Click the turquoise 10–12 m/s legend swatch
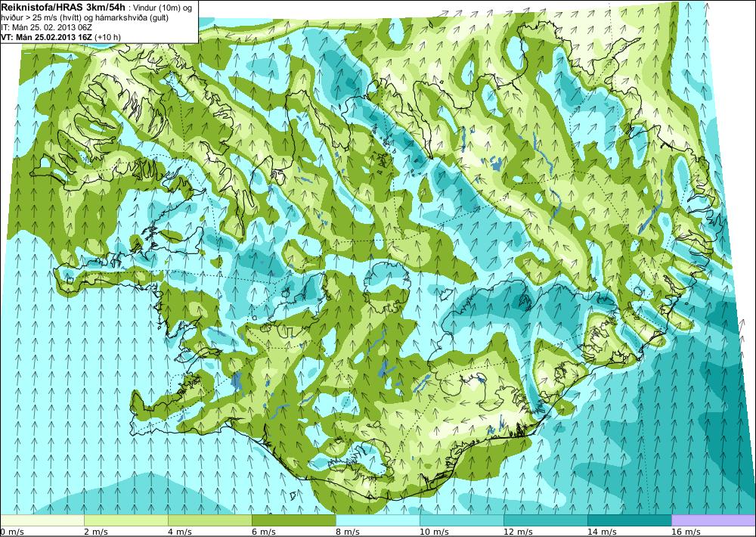Screen dimensions: 756x537 pos(462,520)
